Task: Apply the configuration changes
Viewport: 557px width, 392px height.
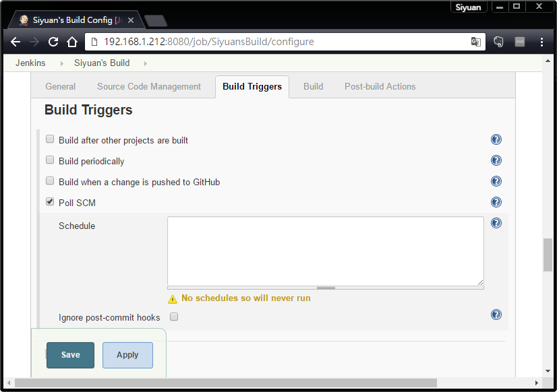Action: pyautogui.click(x=127, y=355)
